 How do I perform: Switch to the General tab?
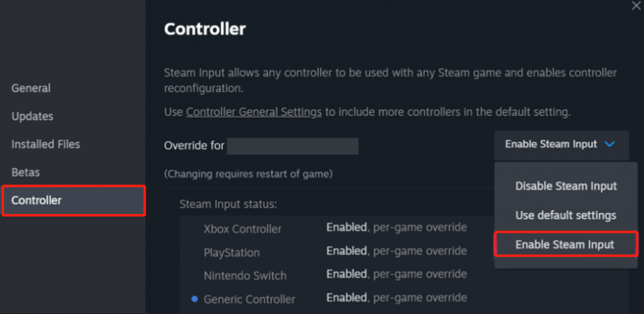pyautogui.click(x=31, y=88)
